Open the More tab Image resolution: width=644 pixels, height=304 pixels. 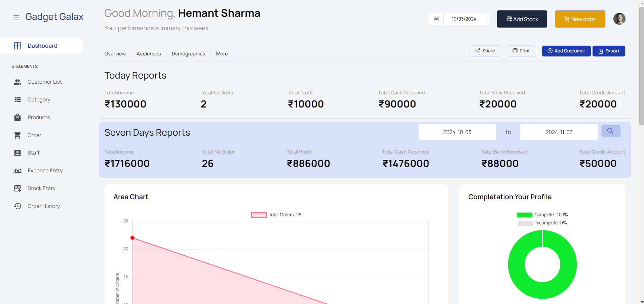(x=222, y=54)
